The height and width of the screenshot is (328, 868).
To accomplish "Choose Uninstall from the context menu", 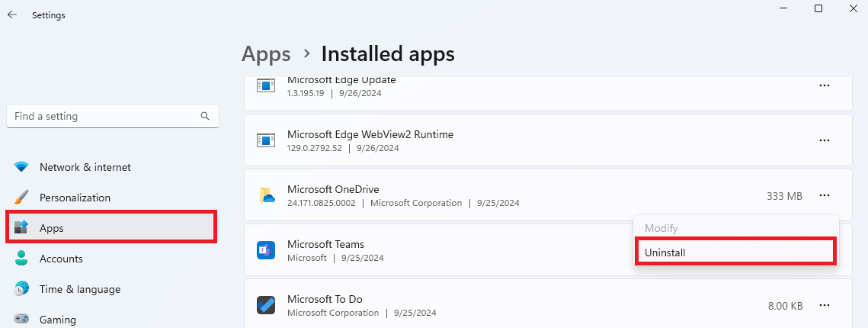I will pyautogui.click(x=735, y=252).
